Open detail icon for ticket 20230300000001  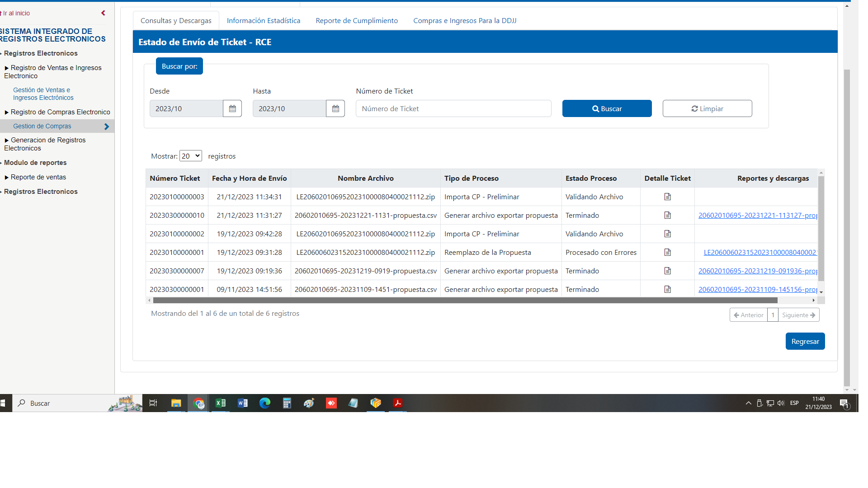coord(667,289)
